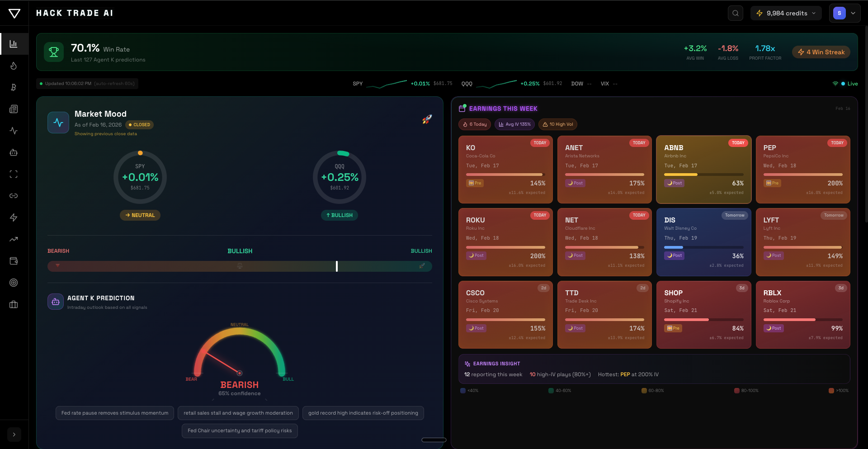The image size is (868, 449).
Task: Toggle the Avg IV 135% filter
Action: tap(514, 124)
